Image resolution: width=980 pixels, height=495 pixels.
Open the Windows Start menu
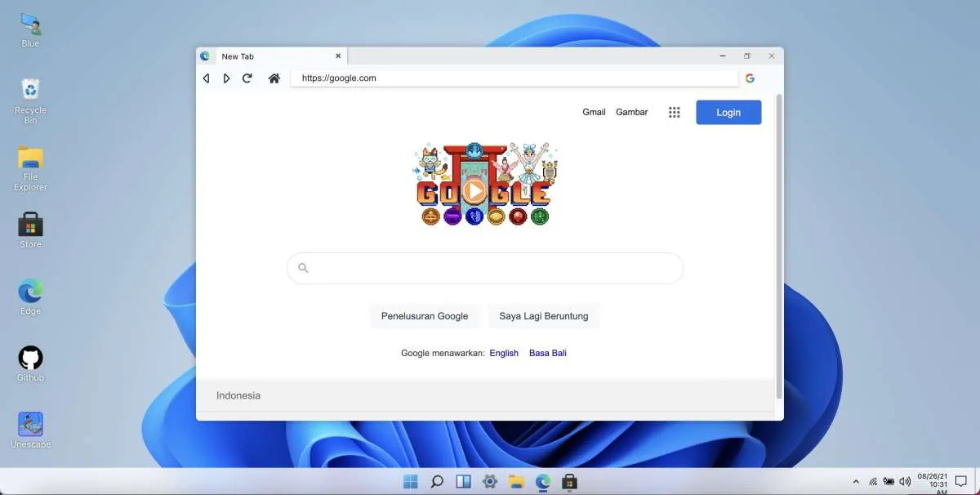point(410,481)
